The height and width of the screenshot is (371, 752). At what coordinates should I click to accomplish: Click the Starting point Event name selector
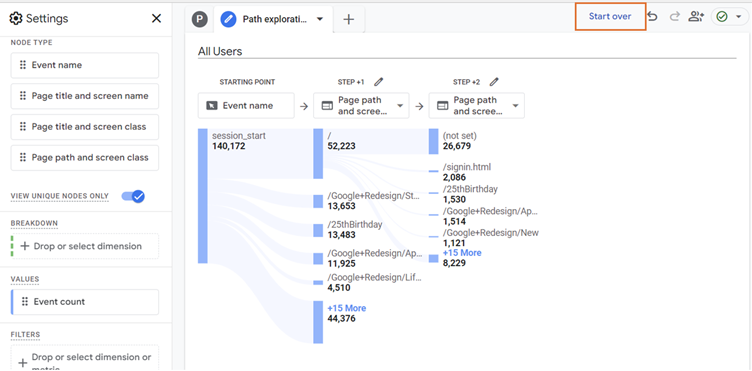[246, 105]
